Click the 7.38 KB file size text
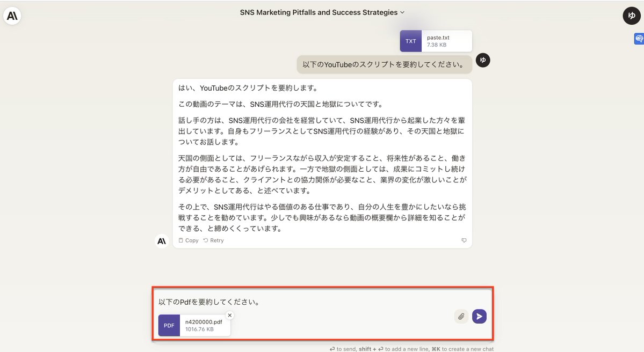644x352 pixels. click(x=437, y=45)
